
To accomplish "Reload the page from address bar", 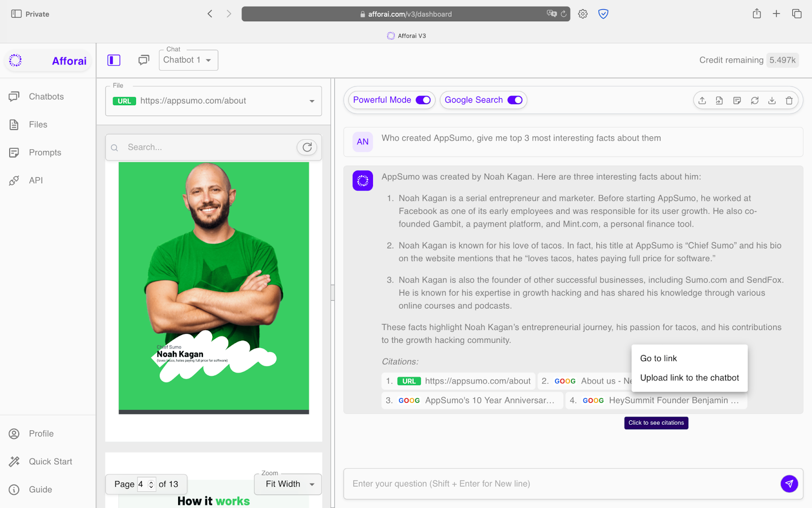I will pyautogui.click(x=563, y=14).
